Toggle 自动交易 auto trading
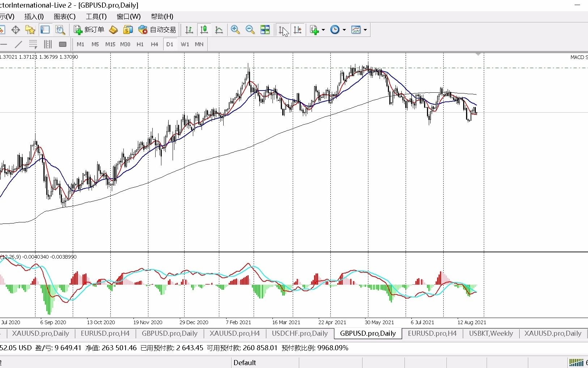The image size is (588, 368). pos(157,30)
